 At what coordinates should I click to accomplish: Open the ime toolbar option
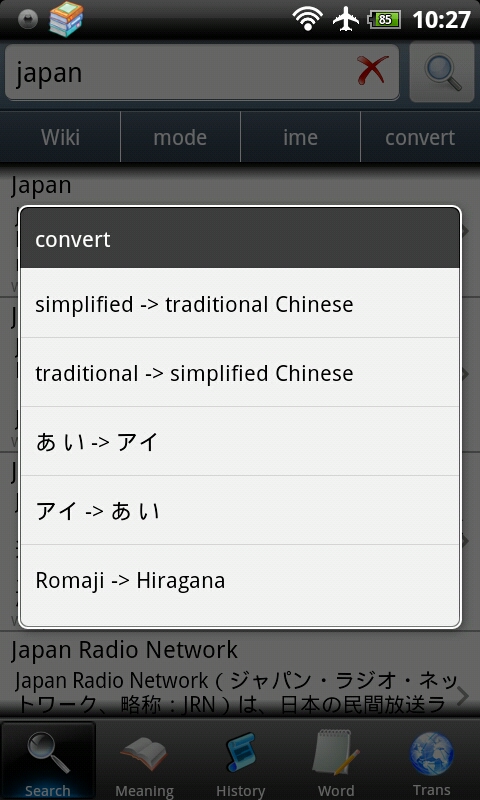(x=300, y=137)
